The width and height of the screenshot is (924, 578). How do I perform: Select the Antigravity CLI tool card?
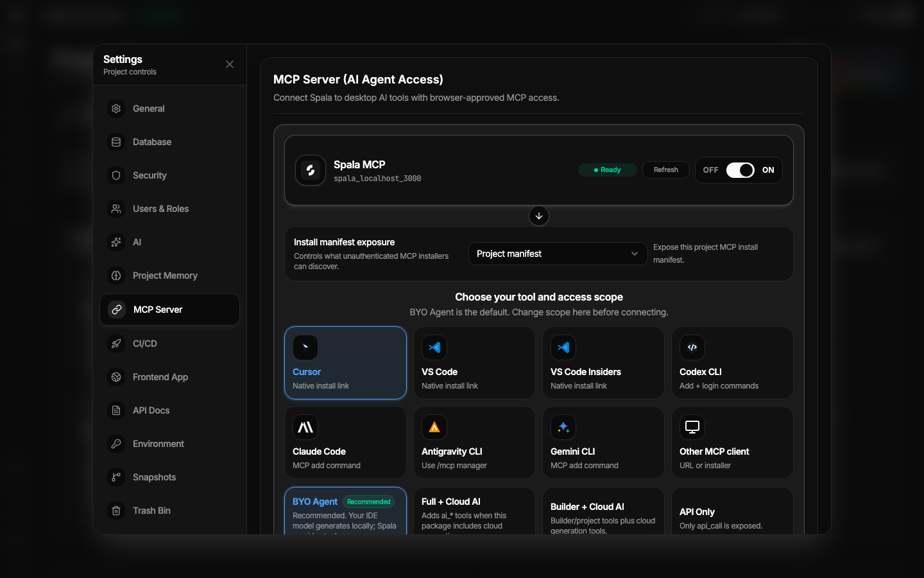pos(474,442)
